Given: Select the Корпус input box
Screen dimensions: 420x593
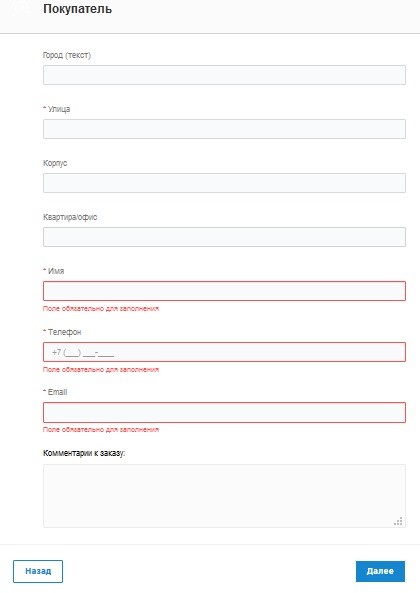Looking at the screenshot, I should click(224, 183).
